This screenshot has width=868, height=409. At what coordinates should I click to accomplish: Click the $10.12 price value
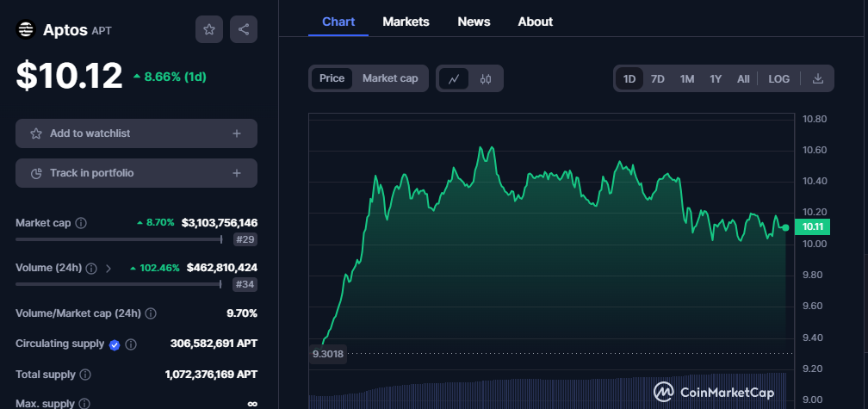pos(69,76)
